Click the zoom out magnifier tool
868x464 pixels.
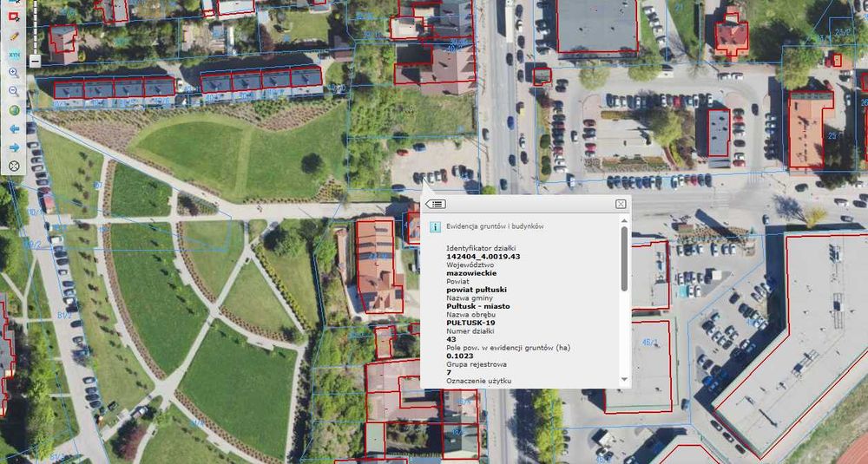pyautogui.click(x=14, y=91)
